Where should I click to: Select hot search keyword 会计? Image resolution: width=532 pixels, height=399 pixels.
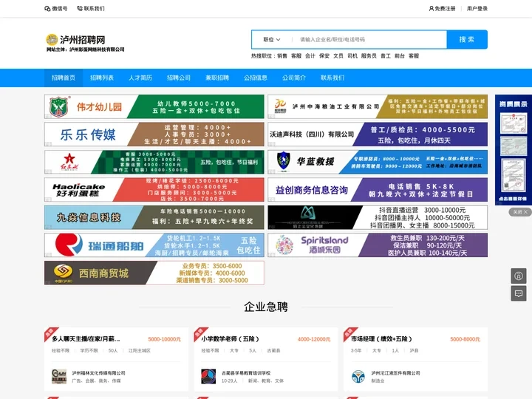pyautogui.click(x=310, y=56)
